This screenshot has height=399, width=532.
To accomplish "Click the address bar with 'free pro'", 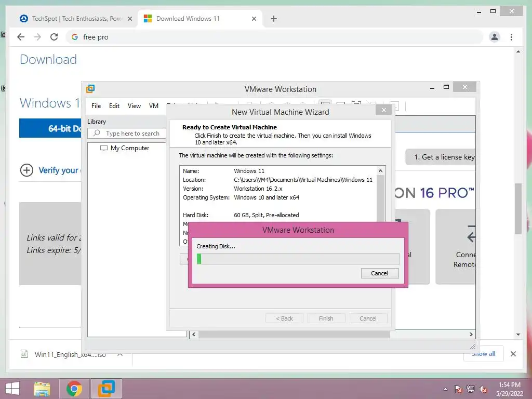I will pos(274,37).
